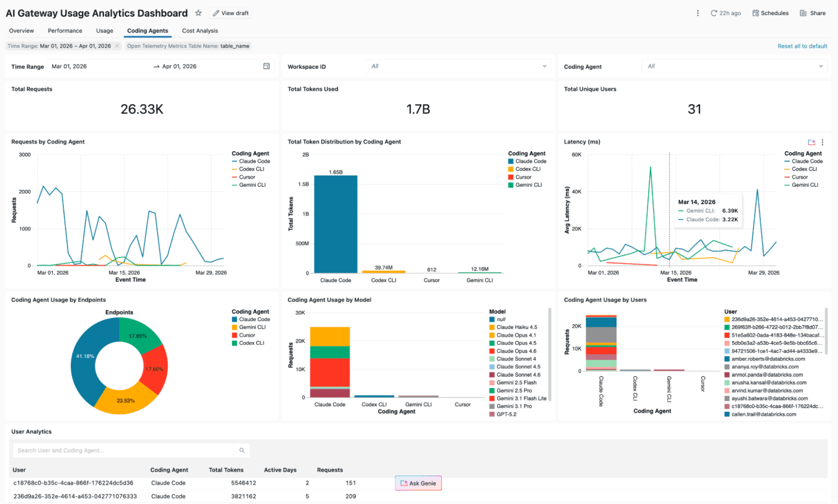Star the dashboard as favorite
The image size is (838, 504).
pyautogui.click(x=198, y=13)
